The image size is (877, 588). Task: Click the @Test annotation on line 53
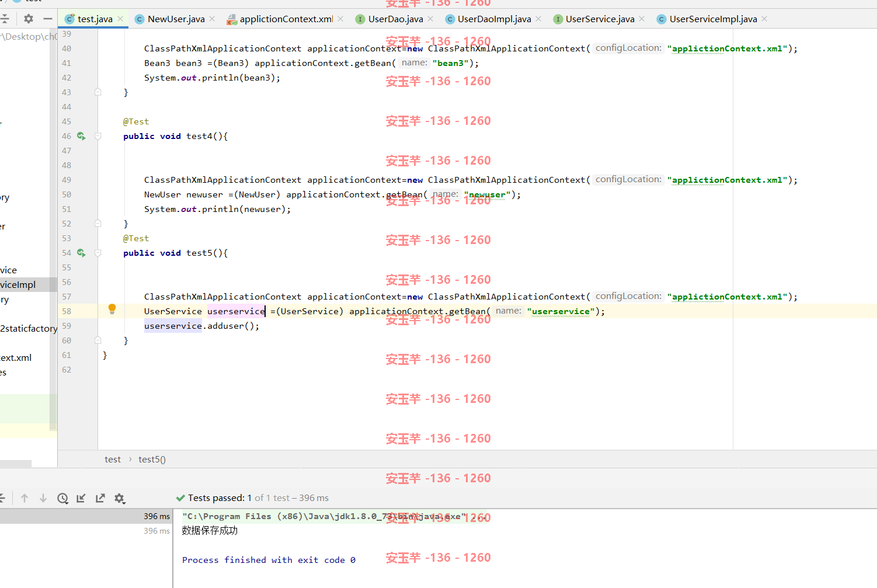click(x=136, y=238)
